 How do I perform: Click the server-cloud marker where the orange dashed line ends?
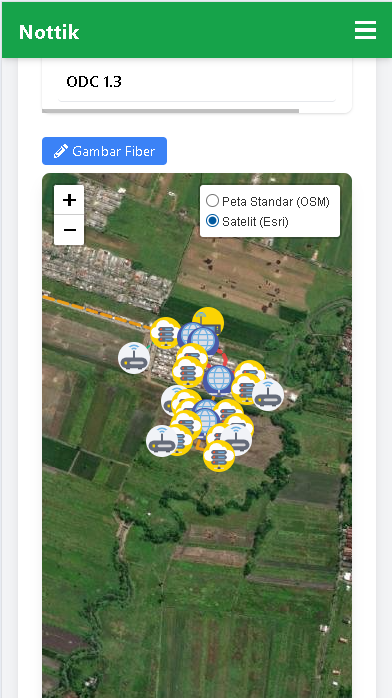pyautogui.click(x=165, y=333)
